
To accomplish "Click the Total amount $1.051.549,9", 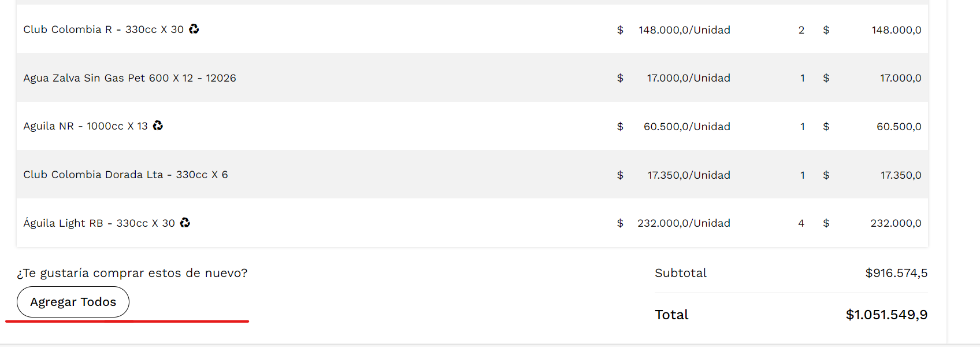I will (886, 315).
